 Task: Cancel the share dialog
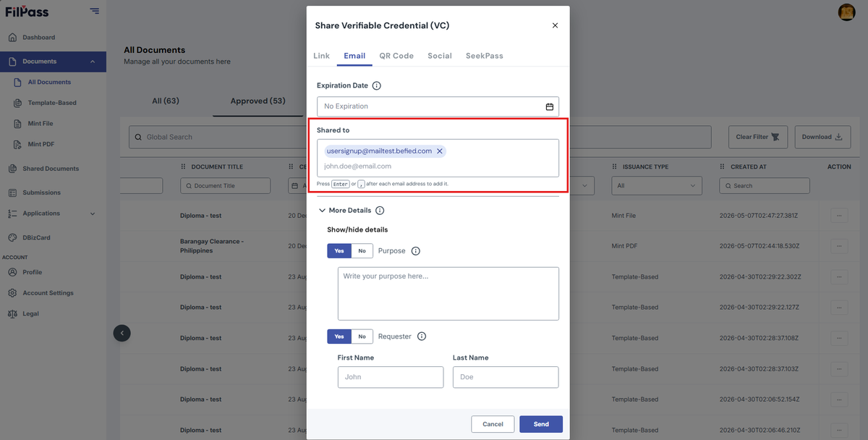pos(493,424)
